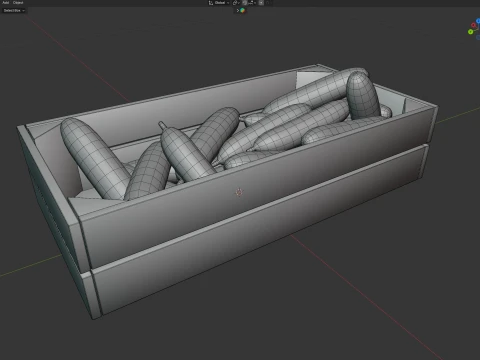This screenshot has height=360, width=480.
Task: Click the green Y axis gizmo ball
Action: point(470,32)
